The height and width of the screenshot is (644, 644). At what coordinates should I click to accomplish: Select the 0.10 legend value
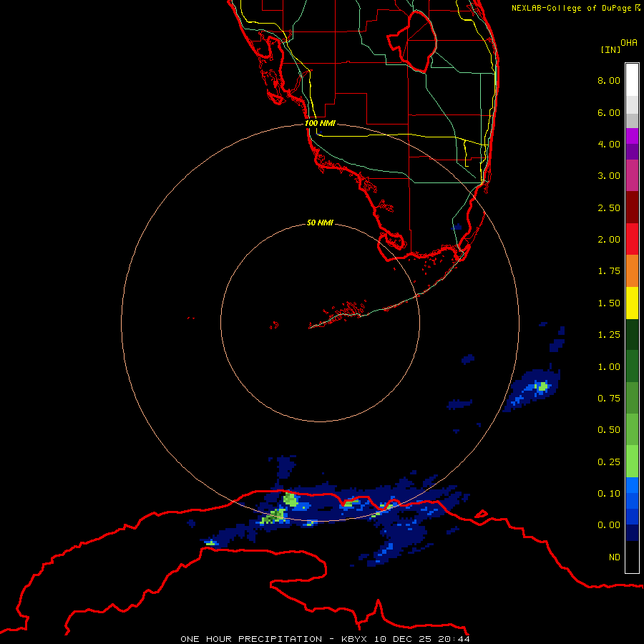point(609,494)
